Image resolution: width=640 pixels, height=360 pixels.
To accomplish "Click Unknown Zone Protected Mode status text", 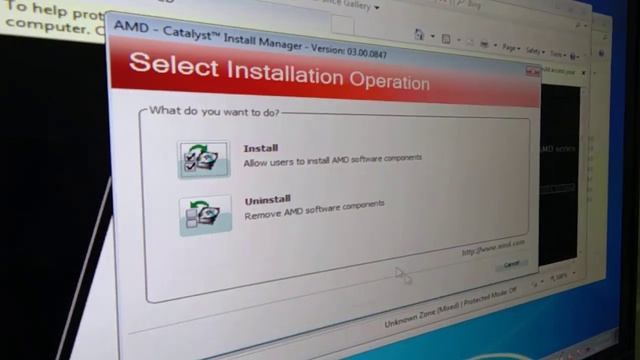I will (x=451, y=307).
